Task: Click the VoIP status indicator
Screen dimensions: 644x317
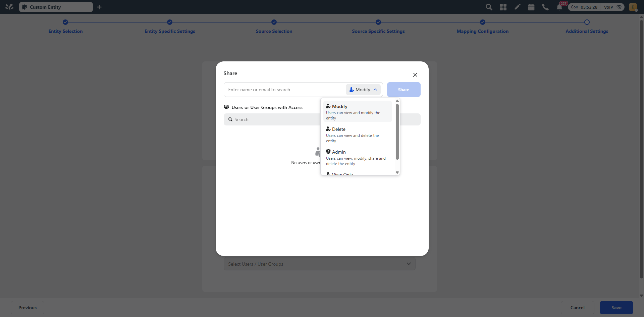Action: tap(613, 7)
